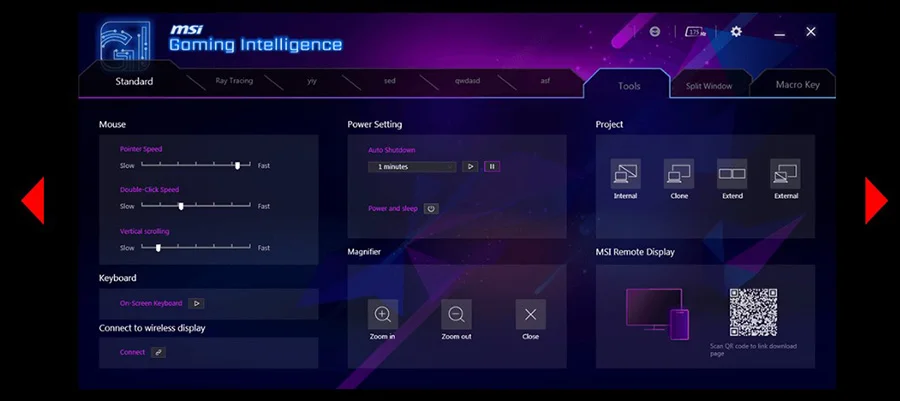Click the Auto Shutdown label
Image resolution: width=900 pixels, height=401 pixels.
(x=391, y=150)
